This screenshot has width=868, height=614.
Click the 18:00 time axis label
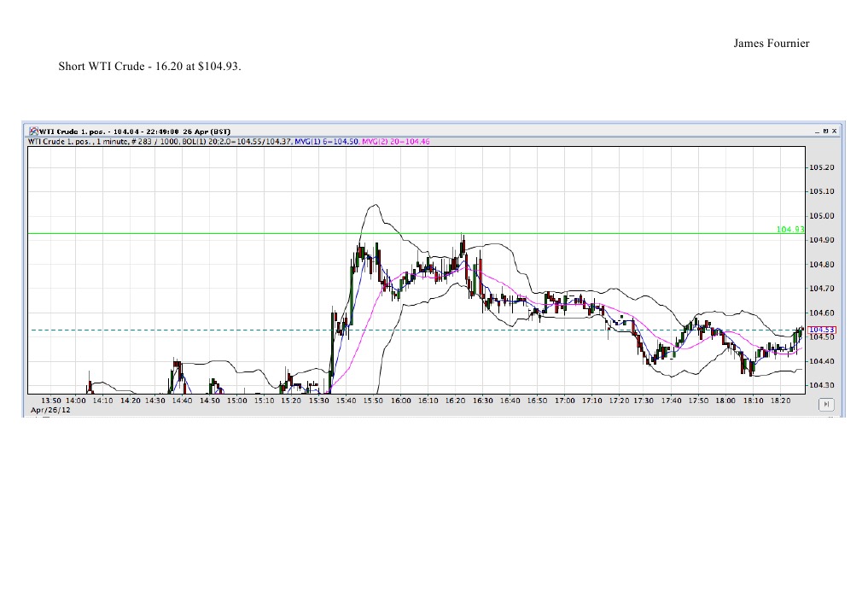click(725, 401)
